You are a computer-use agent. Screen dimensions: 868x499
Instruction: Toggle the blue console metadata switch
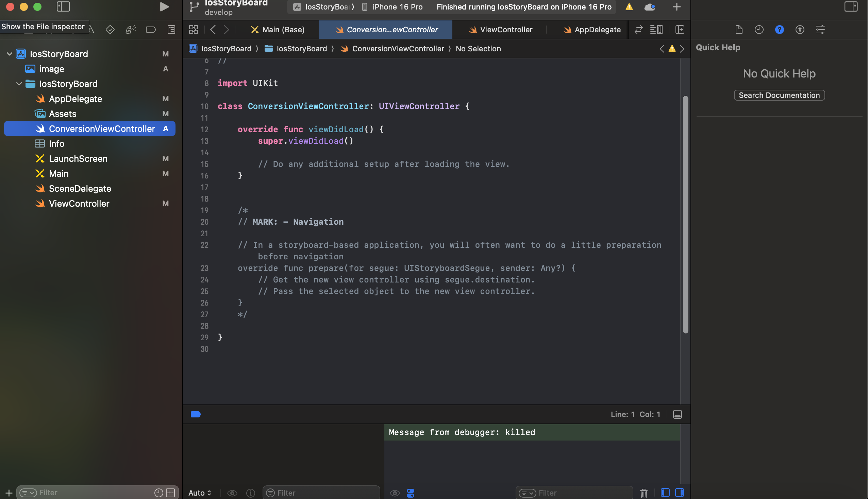(x=410, y=493)
